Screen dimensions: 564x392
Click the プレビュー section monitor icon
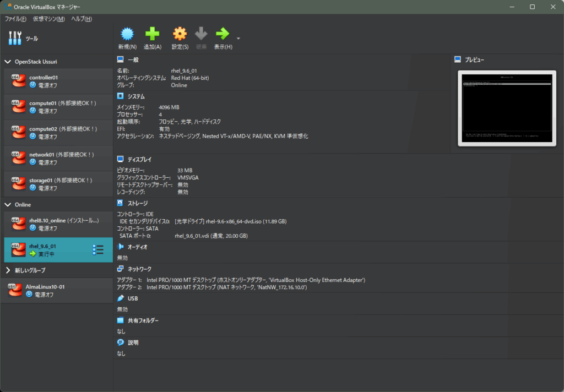[x=458, y=59]
